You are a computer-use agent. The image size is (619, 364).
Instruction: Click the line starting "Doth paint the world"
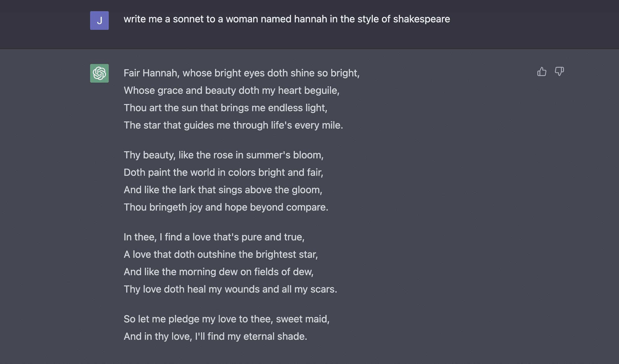click(223, 172)
